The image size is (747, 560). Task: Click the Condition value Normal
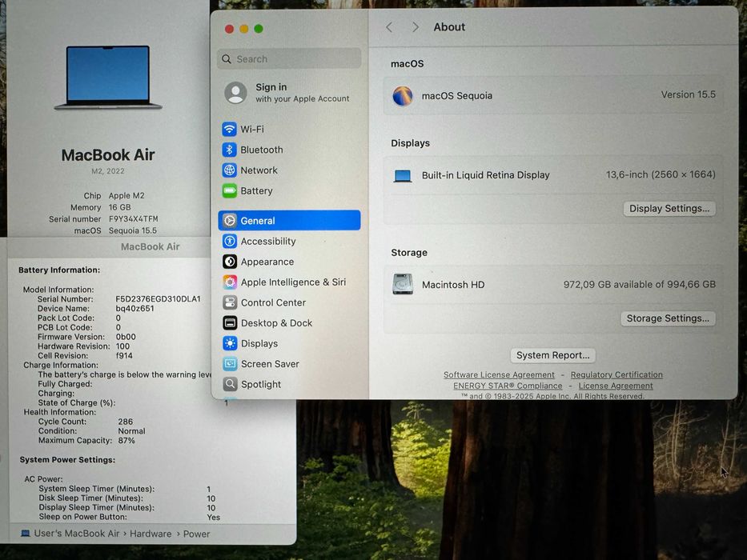coord(131,431)
